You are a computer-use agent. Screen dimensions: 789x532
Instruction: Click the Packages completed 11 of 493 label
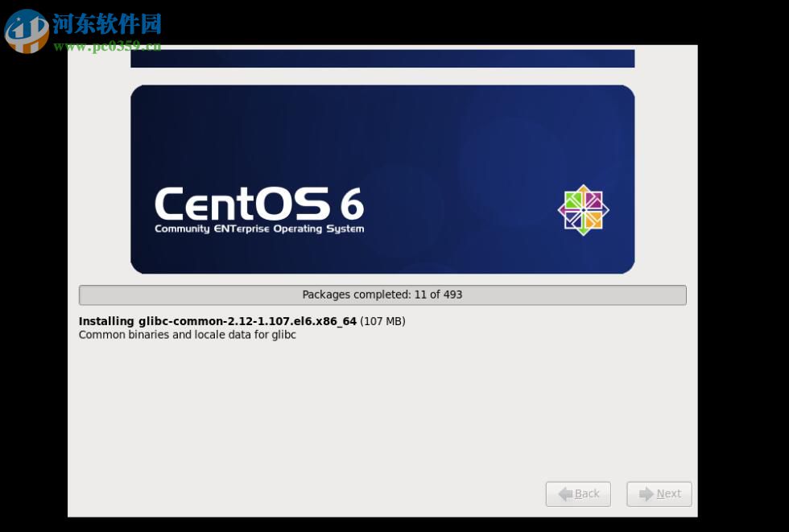382,295
